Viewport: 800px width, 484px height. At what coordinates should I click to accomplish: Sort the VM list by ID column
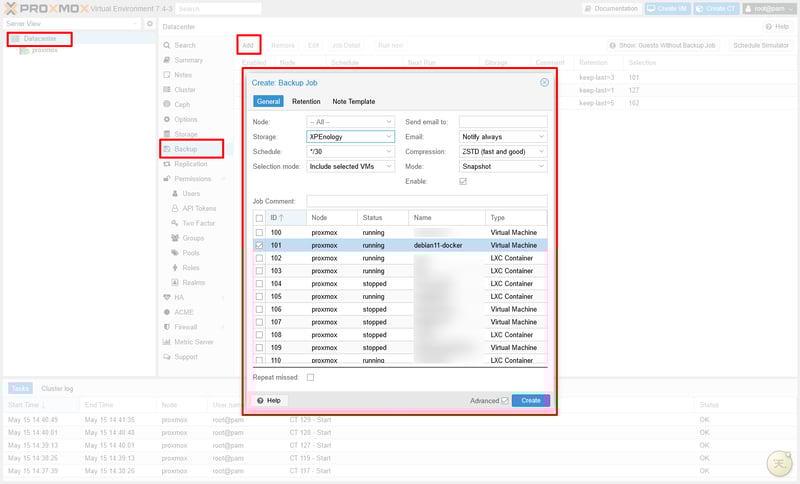[274, 217]
